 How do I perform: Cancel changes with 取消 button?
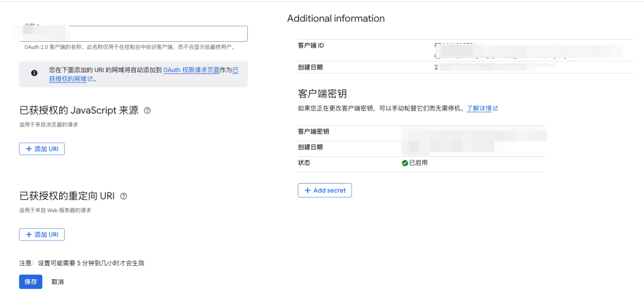pyautogui.click(x=57, y=282)
